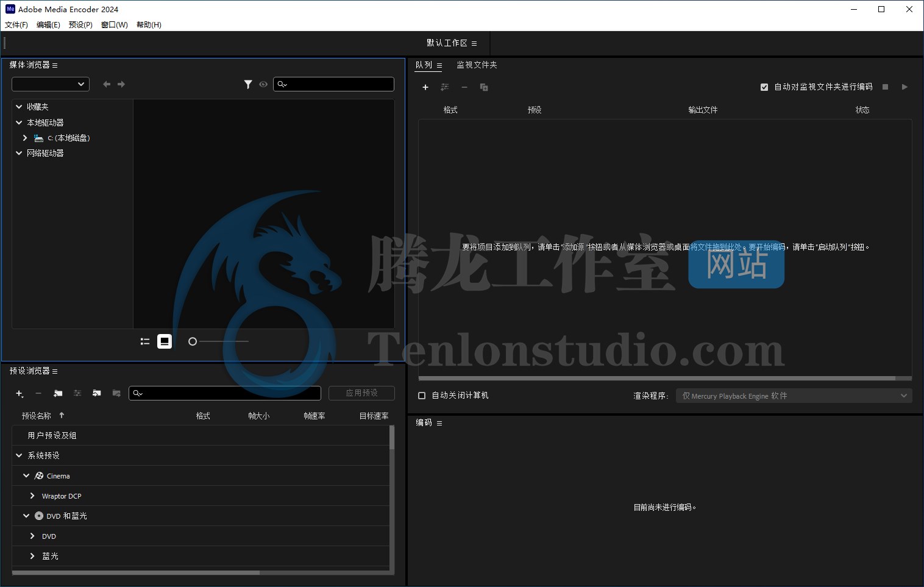Click the create new preset group icon
924x587 pixels.
click(x=58, y=394)
